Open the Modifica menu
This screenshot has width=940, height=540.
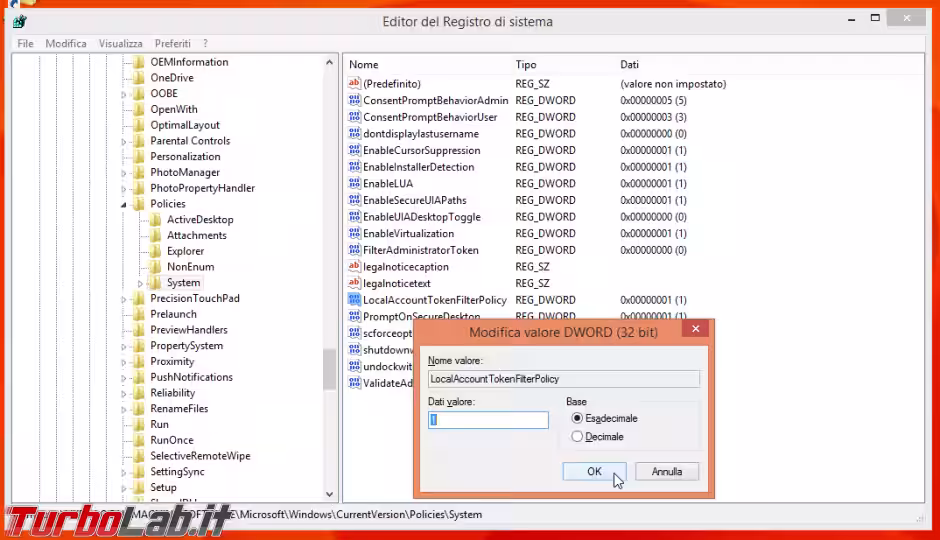click(x=66, y=44)
